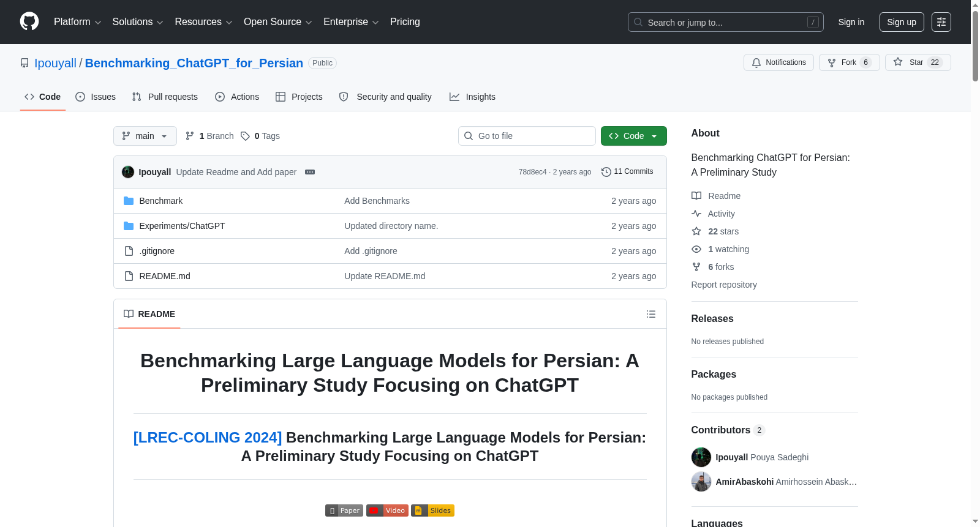Open the Benchmarking_ChatGPT_for_Persian repository link
The image size is (980, 527).
[x=194, y=63]
